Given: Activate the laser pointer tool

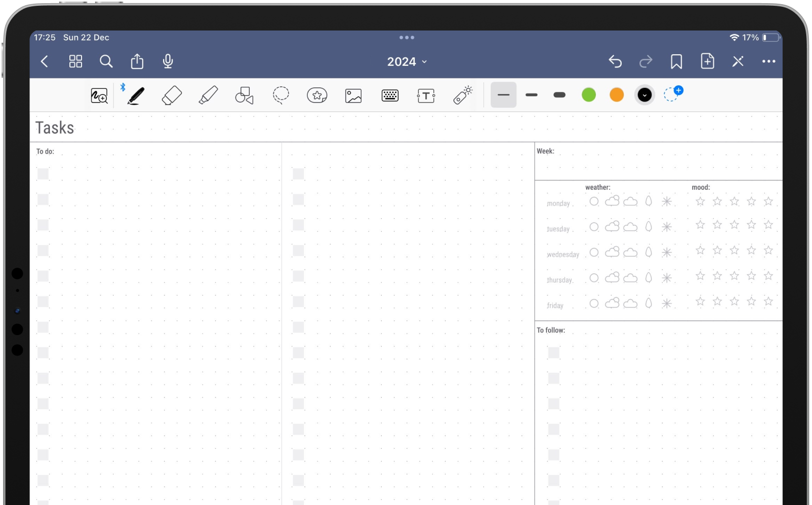Looking at the screenshot, I should (463, 95).
